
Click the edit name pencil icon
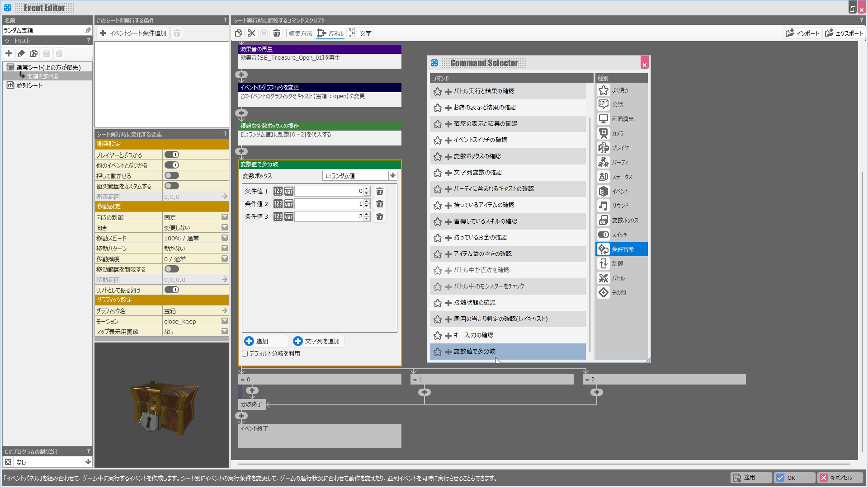pos(88,30)
